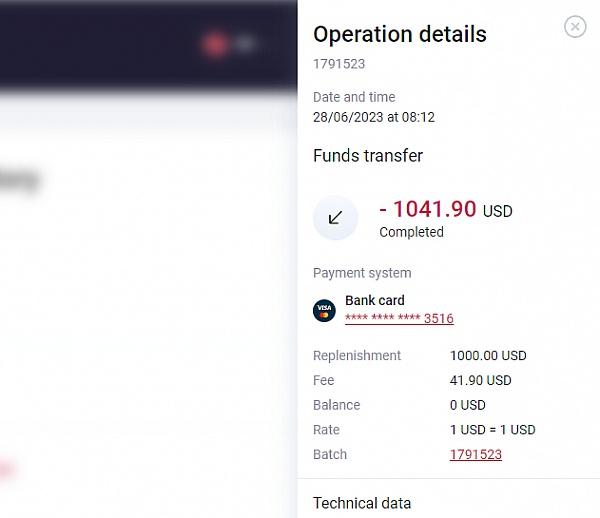This screenshot has height=518, width=600.
Task: Click the Bank card label
Action: point(375,300)
